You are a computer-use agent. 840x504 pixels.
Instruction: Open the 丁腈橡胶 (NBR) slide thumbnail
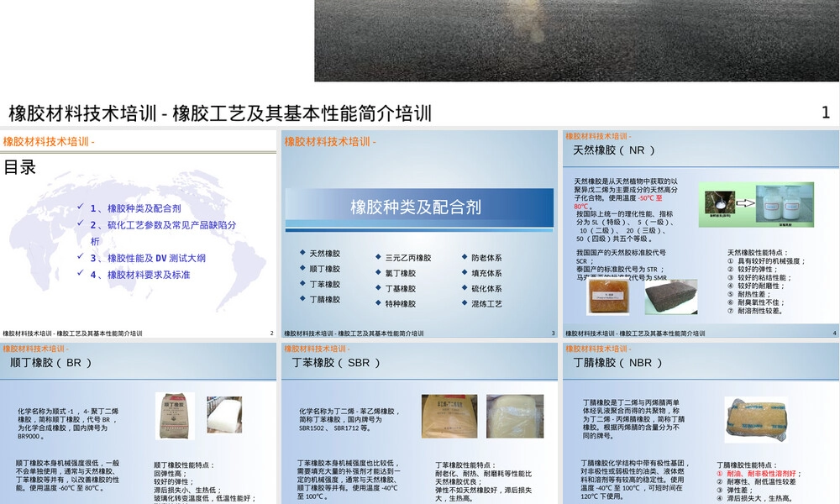701,423
